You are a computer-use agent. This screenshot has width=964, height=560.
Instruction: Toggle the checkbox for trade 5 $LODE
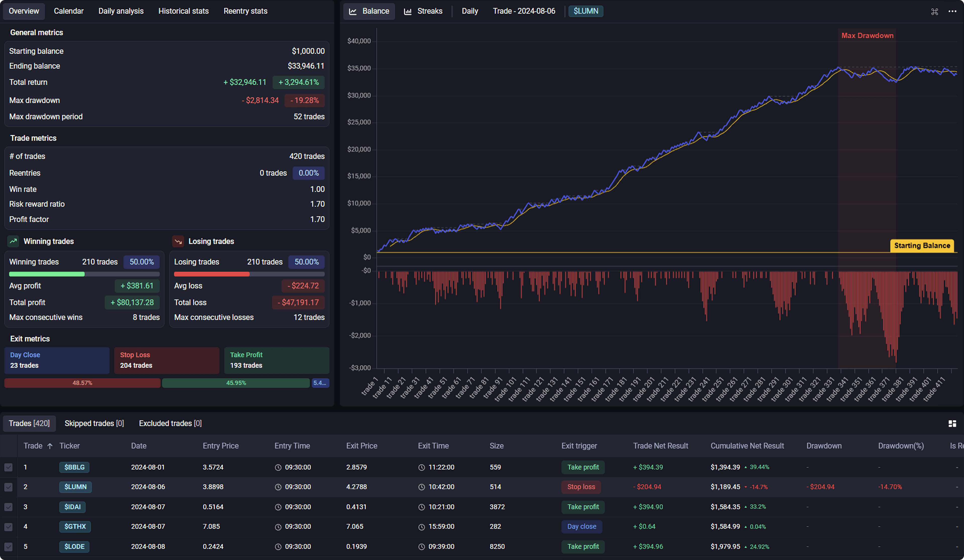coord(9,547)
